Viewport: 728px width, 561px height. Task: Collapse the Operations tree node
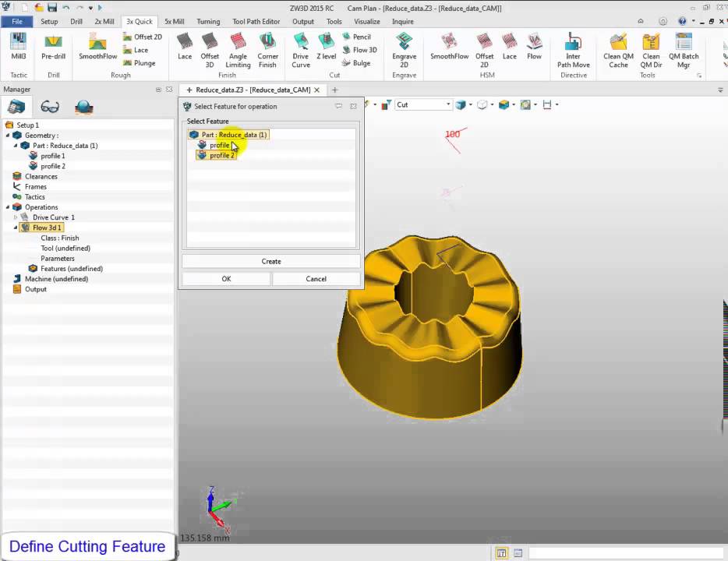click(8, 207)
